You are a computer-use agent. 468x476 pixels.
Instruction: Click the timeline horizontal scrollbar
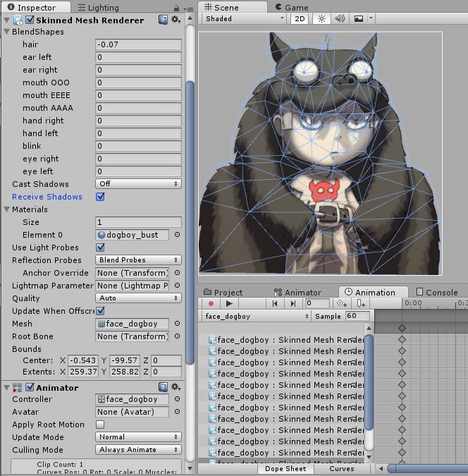click(x=428, y=468)
